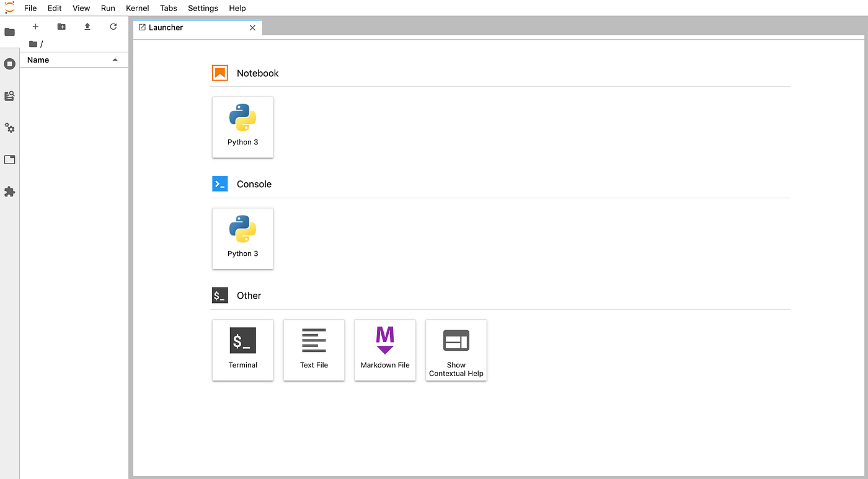868x479 pixels.
Task: Open the property inspector gears panel
Action: click(x=9, y=128)
